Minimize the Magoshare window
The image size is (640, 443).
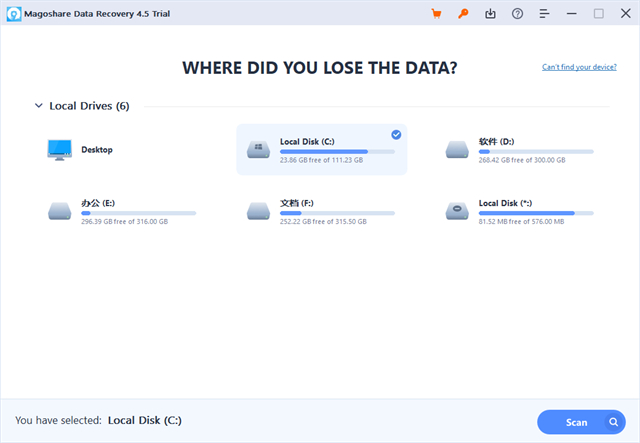572,14
